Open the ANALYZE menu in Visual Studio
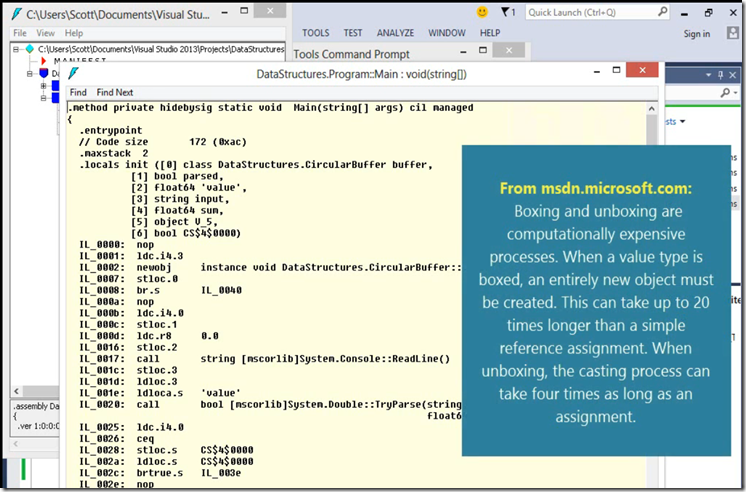The image size is (746, 492). click(x=395, y=33)
